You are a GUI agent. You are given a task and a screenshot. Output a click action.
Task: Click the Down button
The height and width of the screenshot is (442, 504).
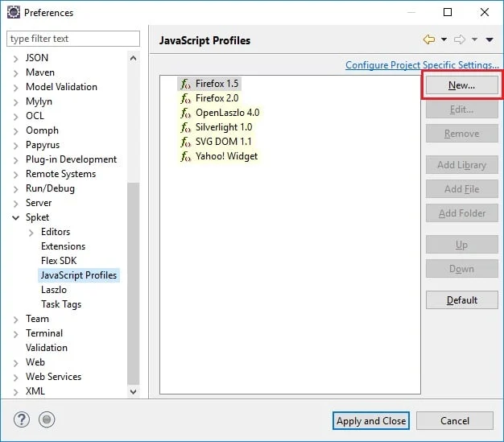coord(462,269)
